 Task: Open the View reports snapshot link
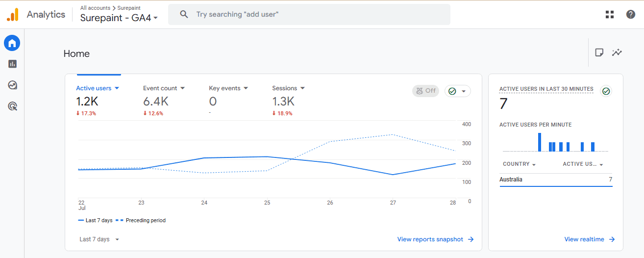pos(435,239)
